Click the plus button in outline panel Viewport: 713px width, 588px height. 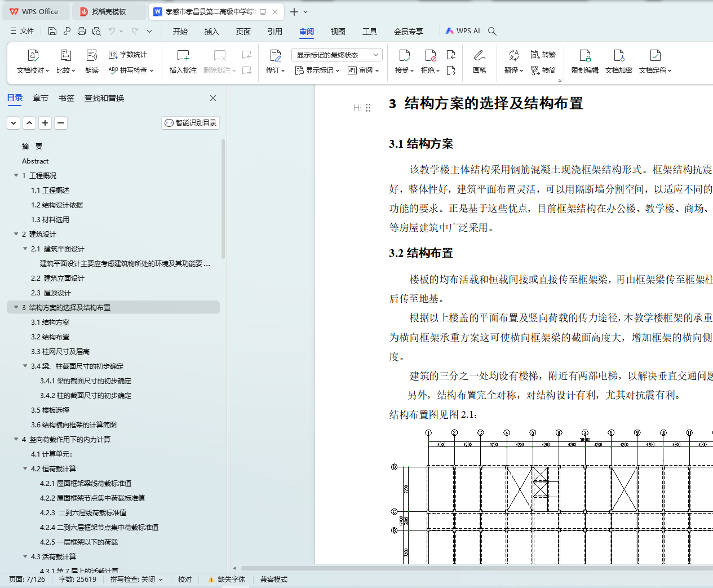point(45,123)
